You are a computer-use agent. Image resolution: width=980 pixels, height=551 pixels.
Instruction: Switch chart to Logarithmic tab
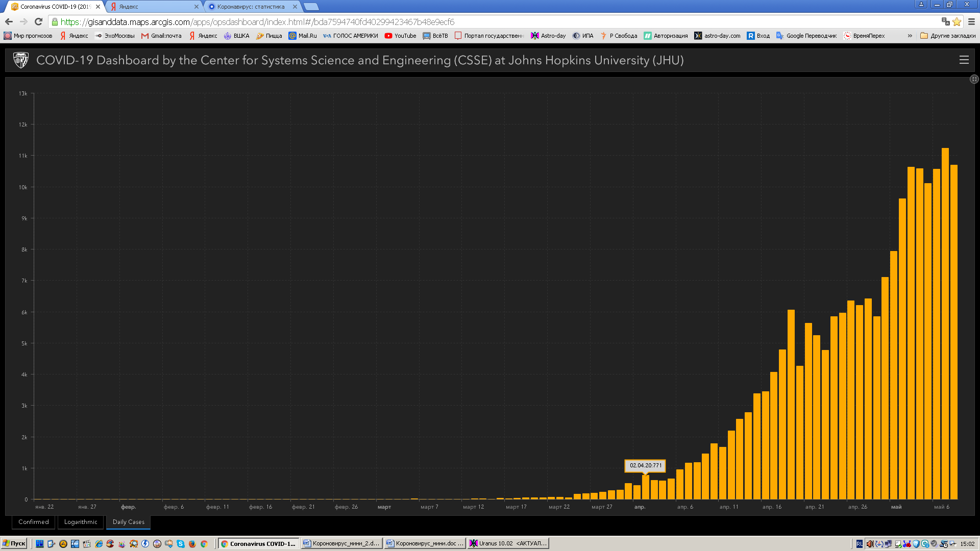click(x=81, y=522)
